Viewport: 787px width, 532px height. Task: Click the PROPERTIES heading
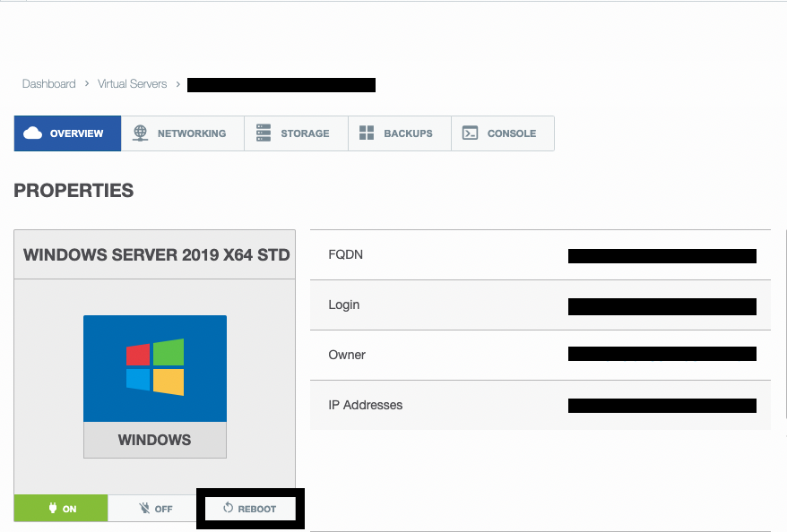click(74, 191)
